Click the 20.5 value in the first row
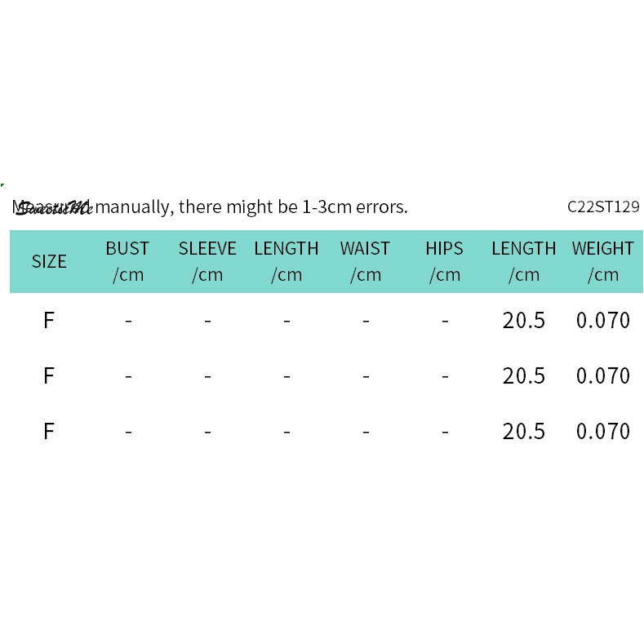 click(523, 320)
